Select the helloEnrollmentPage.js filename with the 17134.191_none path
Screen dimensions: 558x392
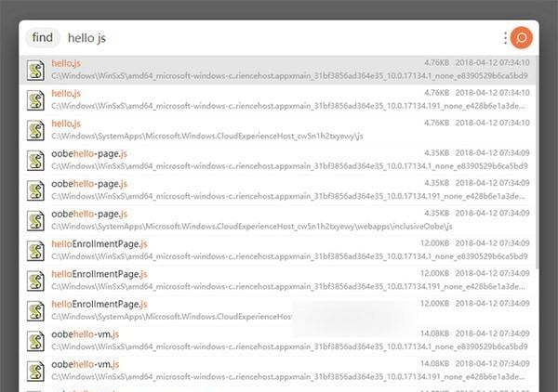coord(100,274)
